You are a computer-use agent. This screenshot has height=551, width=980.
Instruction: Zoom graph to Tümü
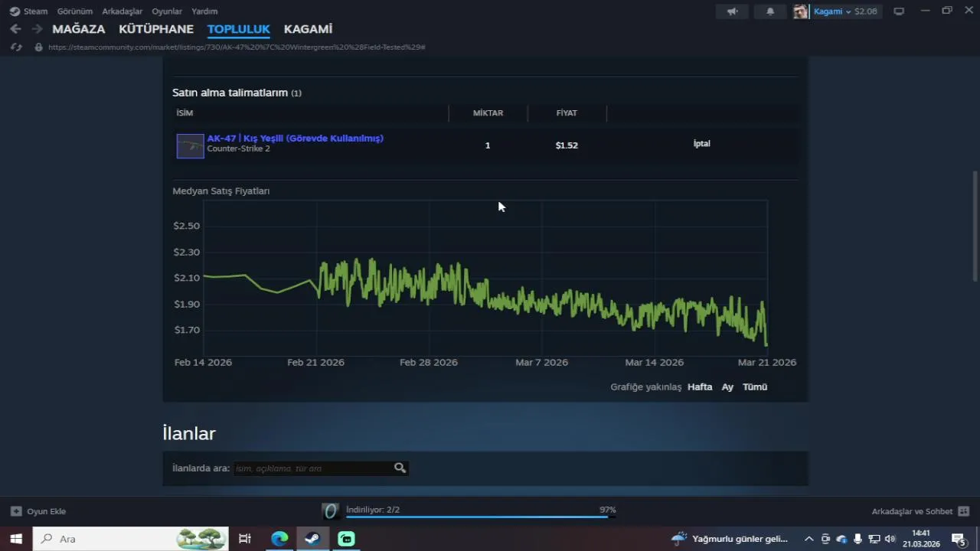click(x=755, y=387)
